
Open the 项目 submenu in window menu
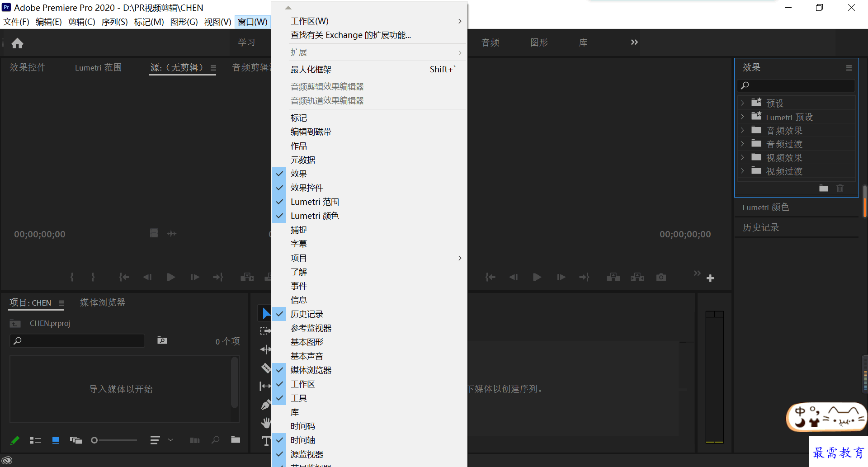point(370,258)
